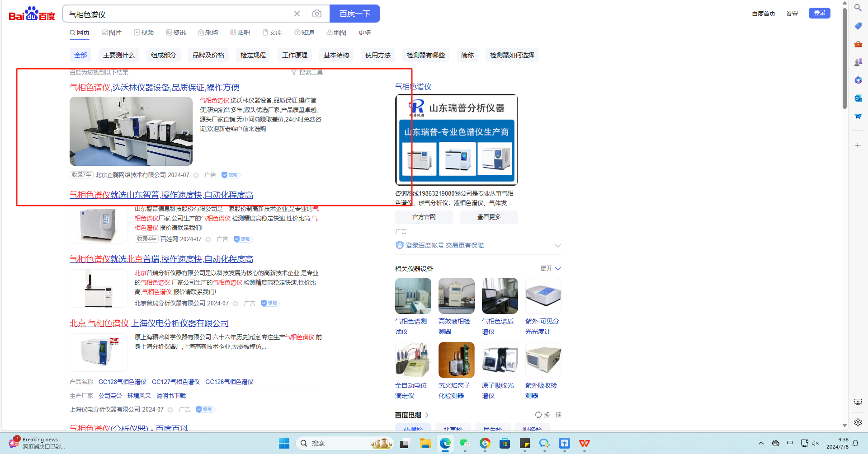Open the 文库 tab

click(x=272, y=33)
